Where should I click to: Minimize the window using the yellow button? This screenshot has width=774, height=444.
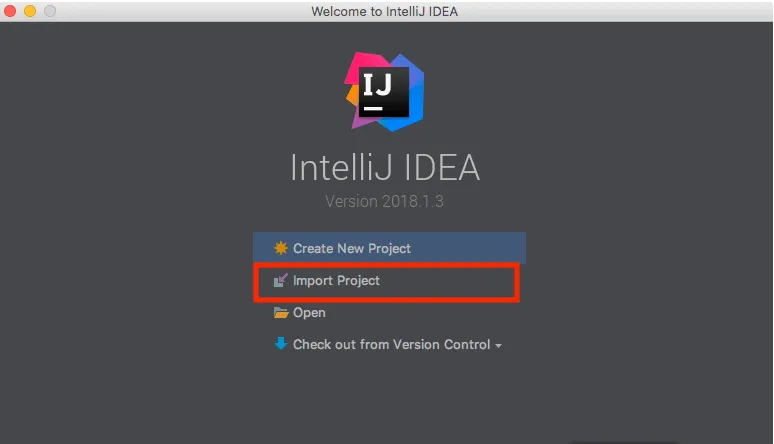30,11
